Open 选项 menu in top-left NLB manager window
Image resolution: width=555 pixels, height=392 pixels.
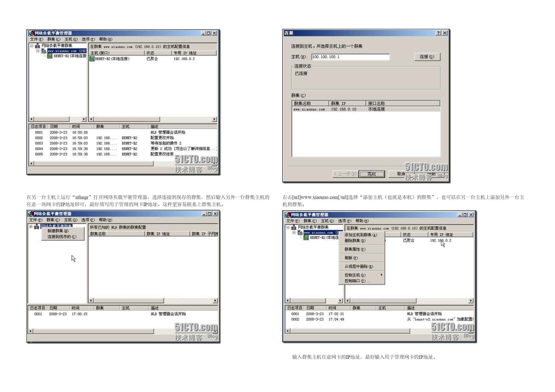click(88, 39)
